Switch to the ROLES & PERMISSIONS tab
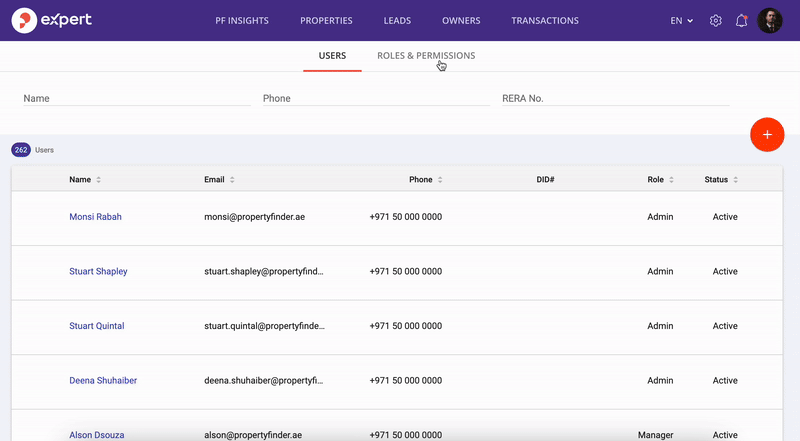This screenshot has height=441, width=800. click(426, 56)
